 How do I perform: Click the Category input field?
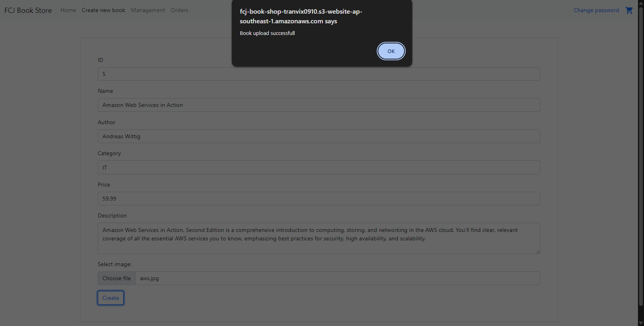click(x=319, y=168)
